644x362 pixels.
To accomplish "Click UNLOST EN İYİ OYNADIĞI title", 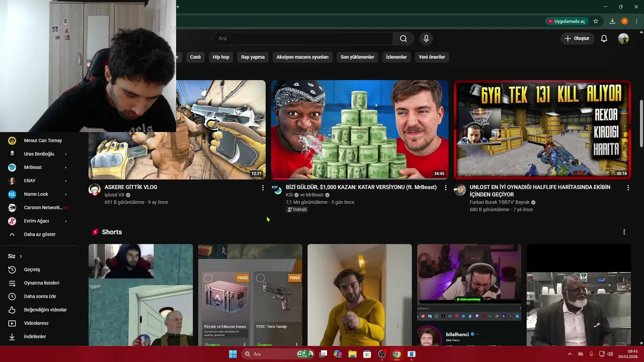I will pyautogui.click(x=540, y=191).
